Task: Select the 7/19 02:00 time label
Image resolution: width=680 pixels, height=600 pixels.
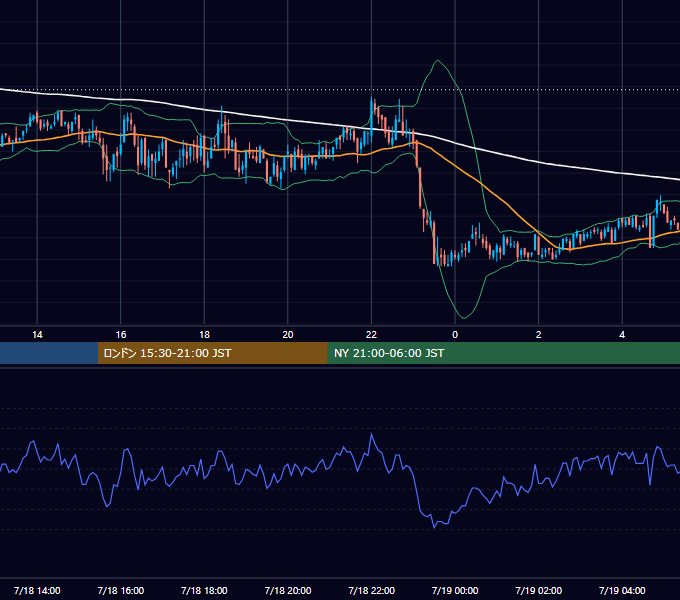Action: tap(538, 590)
